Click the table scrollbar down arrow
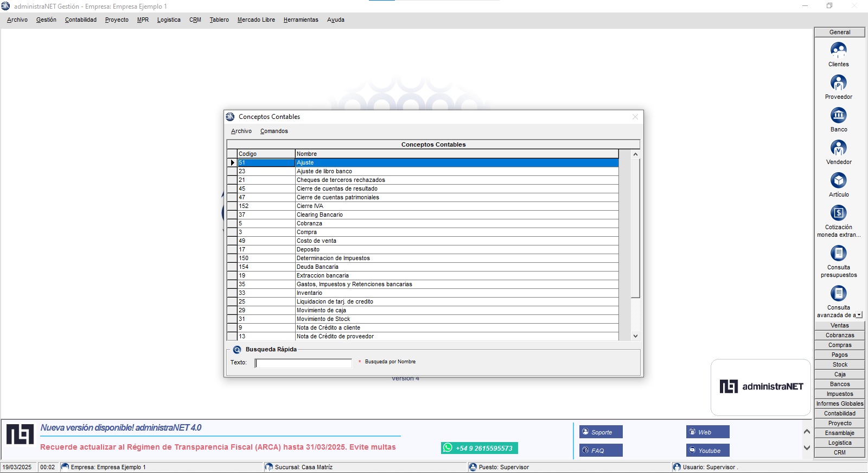Image resolution: width=868 pixels, height=473 pixels. (x=636, y=336)
